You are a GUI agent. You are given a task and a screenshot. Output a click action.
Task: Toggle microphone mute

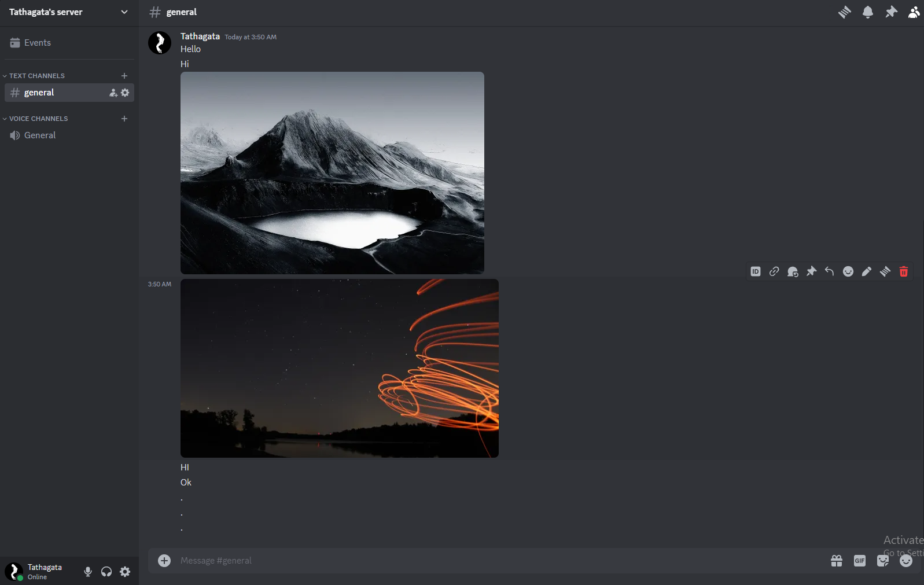(88, 572)
